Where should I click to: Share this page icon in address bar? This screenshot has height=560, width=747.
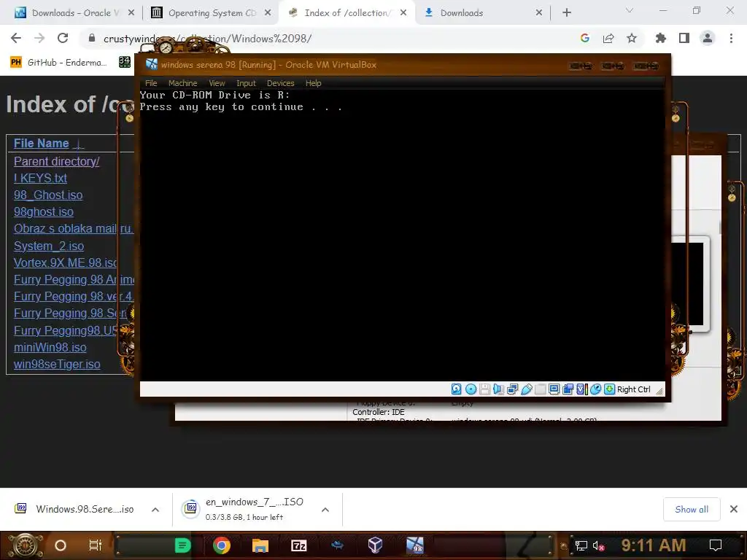608,38
